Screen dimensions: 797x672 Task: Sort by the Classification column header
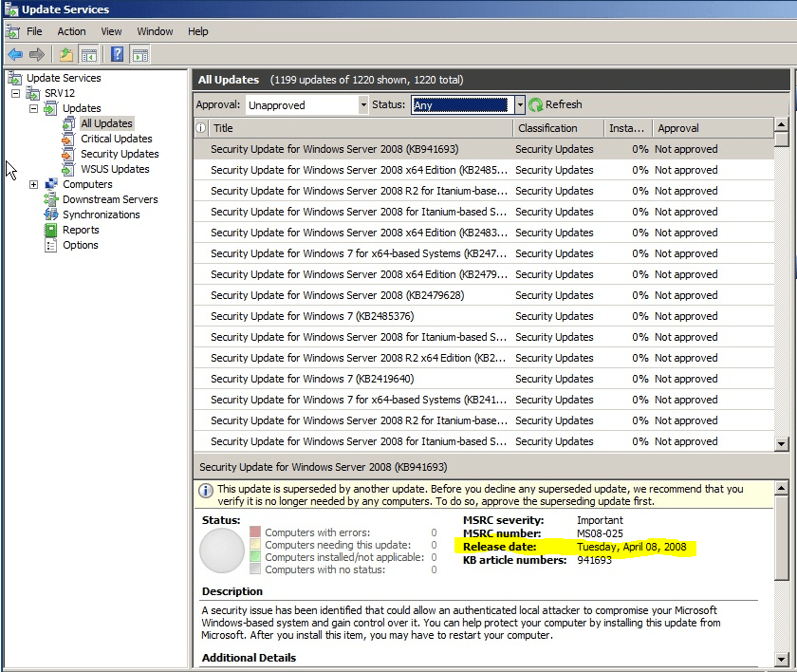[x=558, y=128]
